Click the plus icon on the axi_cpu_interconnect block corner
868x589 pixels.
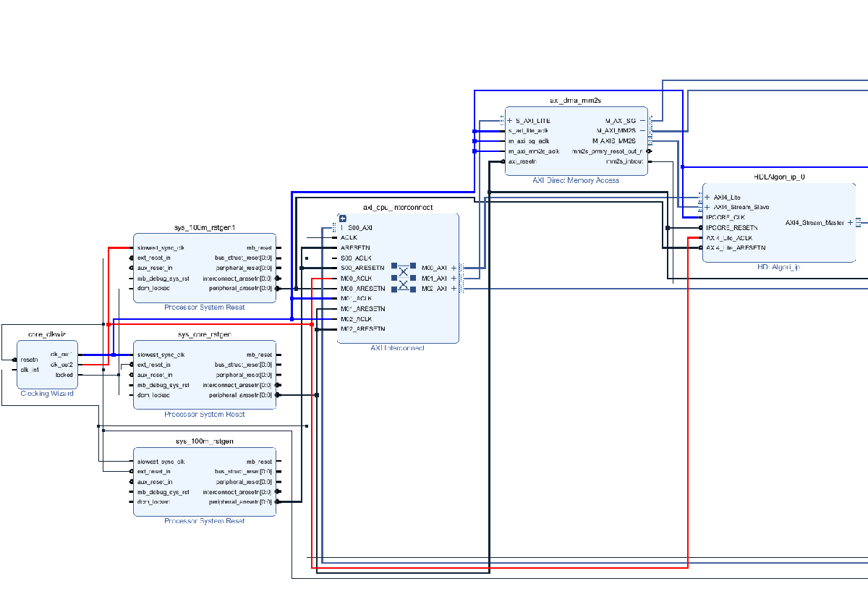pos(343,219)
